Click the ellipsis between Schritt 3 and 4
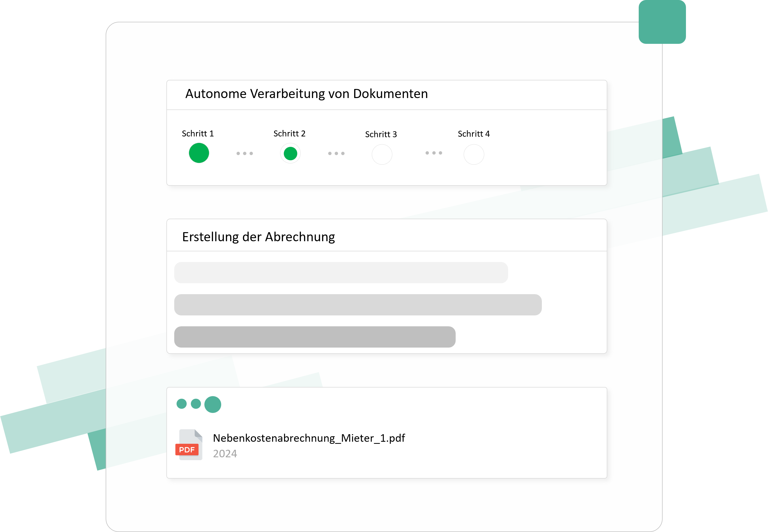The width and height of the screenshot is (768, 532). point(433,153)
